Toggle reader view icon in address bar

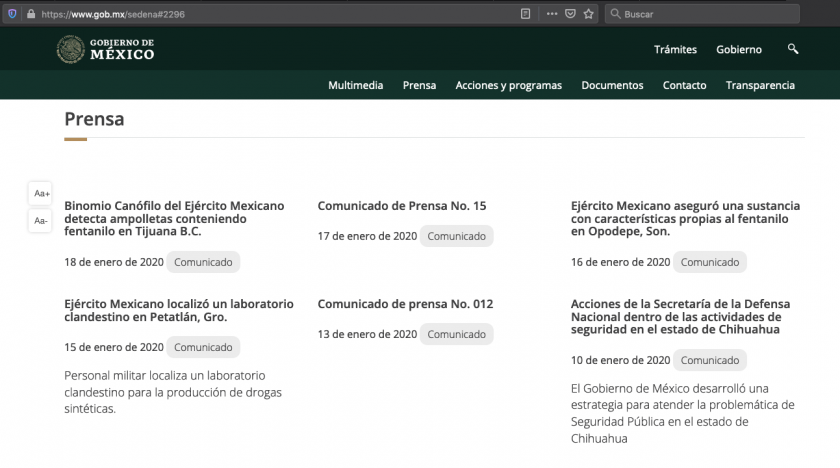click(525, 14)
